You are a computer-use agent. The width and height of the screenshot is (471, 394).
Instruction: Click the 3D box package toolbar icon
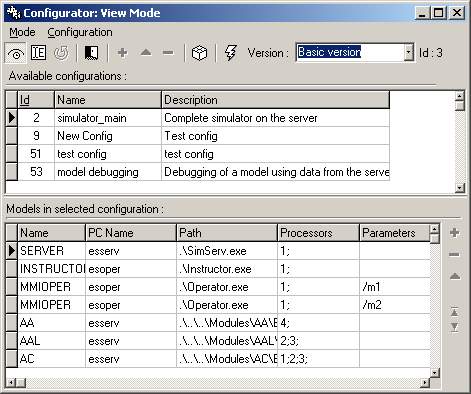coord(199,53)
